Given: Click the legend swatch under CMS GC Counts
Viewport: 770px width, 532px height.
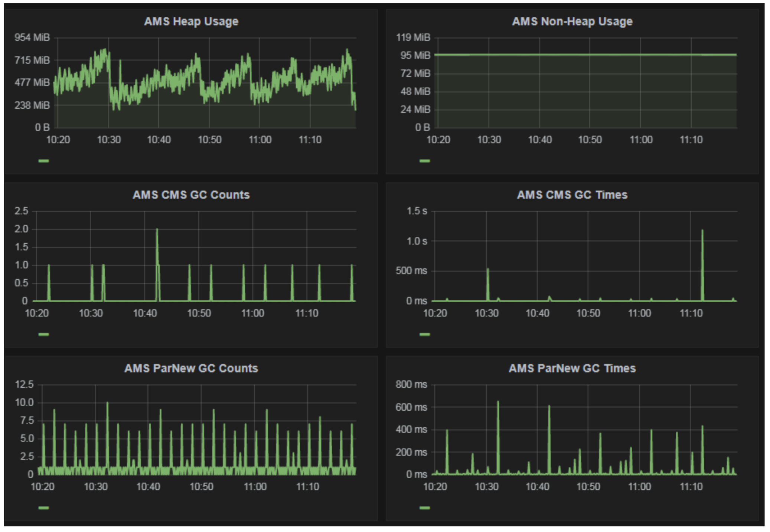Looking at the screenshot, I should tap(43, 334).
